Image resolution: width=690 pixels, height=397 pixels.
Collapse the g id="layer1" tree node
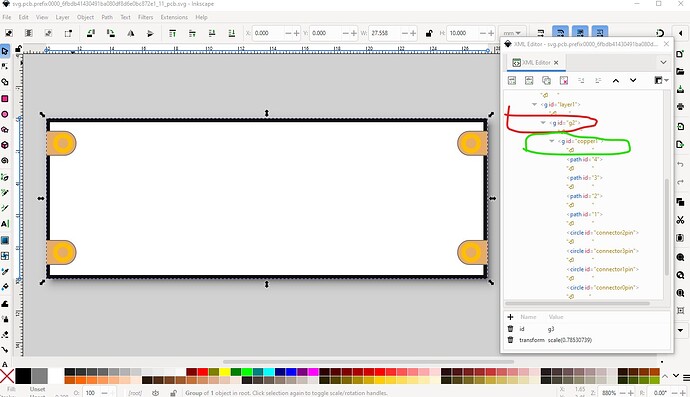(534, 104)
